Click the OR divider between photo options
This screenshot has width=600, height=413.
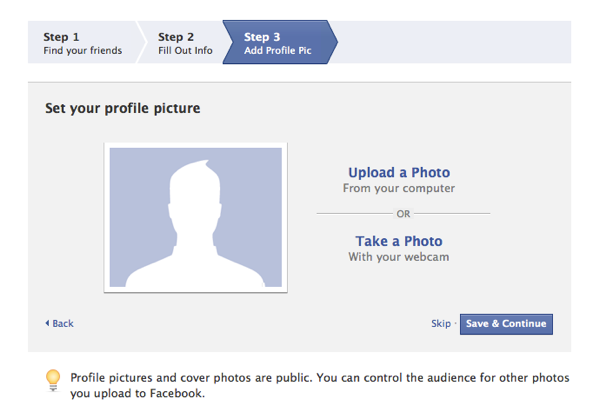click(x=403, y=213)
